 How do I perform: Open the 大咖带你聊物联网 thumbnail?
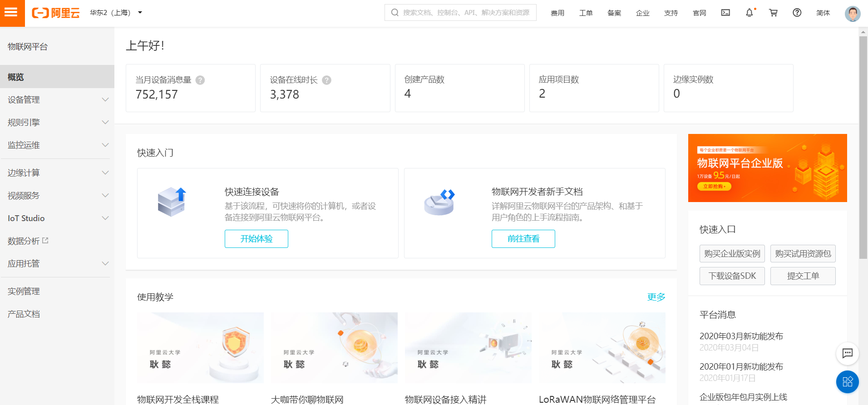pos(335,348)
